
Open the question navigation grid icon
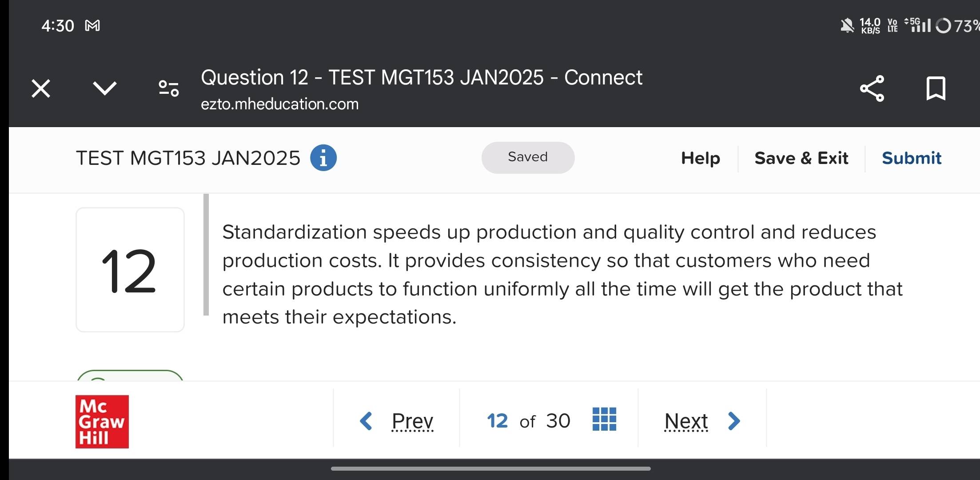604,420
